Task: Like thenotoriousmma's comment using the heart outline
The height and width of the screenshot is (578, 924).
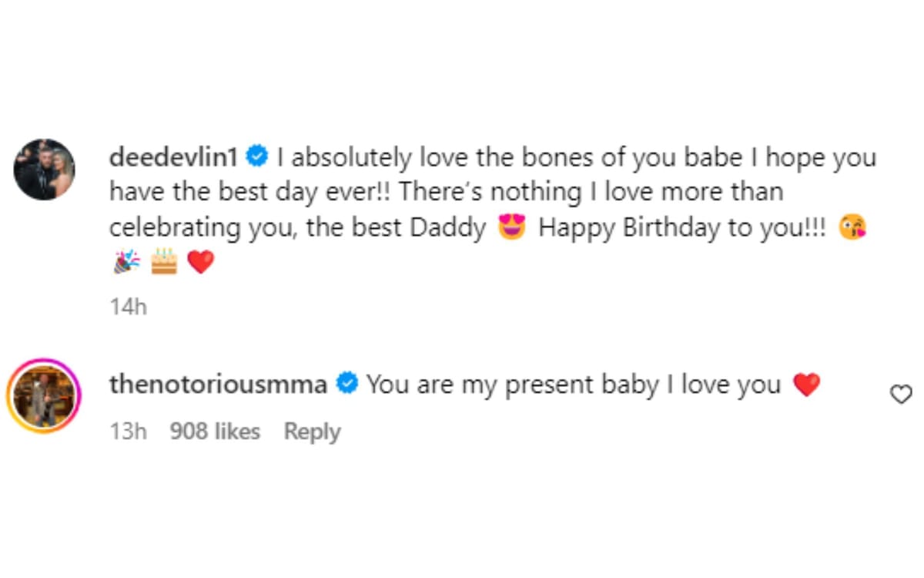Action: (x=900, y=394)
